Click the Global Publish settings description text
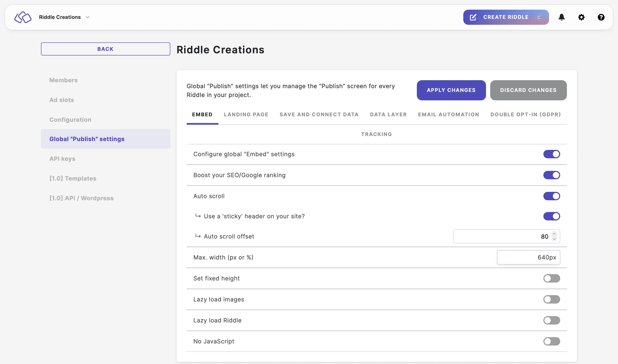This screenshot has width=618, height=364. 291,90
